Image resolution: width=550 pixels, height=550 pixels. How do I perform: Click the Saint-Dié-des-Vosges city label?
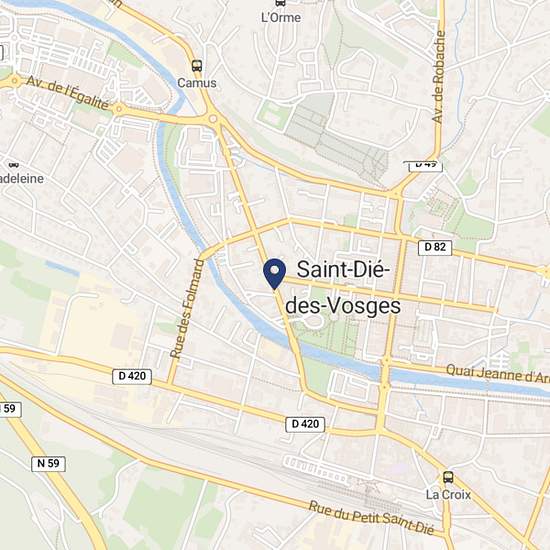(x=343, y=288)
